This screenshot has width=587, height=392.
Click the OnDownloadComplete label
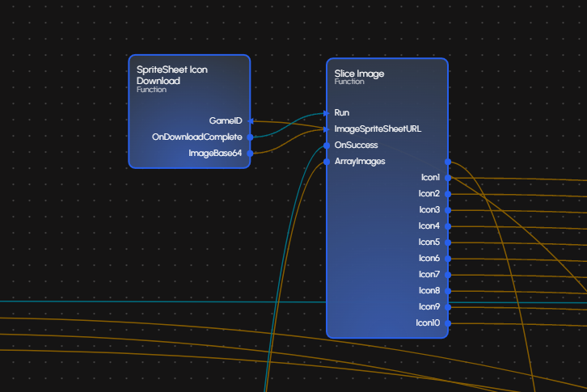[197, 137]
